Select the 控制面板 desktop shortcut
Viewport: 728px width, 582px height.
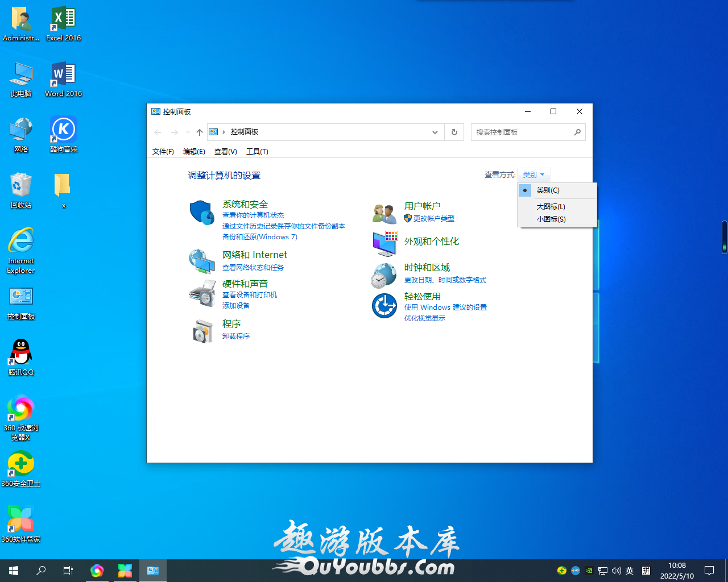tap(21, 302)
